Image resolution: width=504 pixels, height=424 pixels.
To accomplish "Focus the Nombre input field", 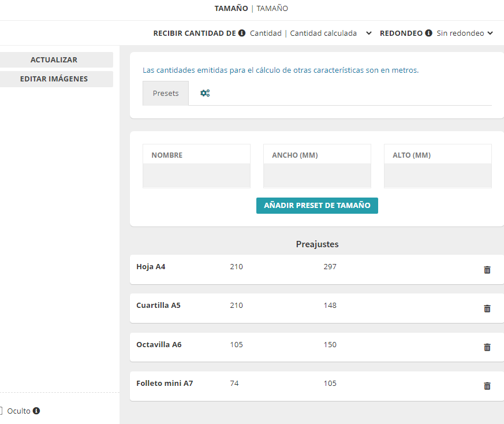I will [196, 175].
